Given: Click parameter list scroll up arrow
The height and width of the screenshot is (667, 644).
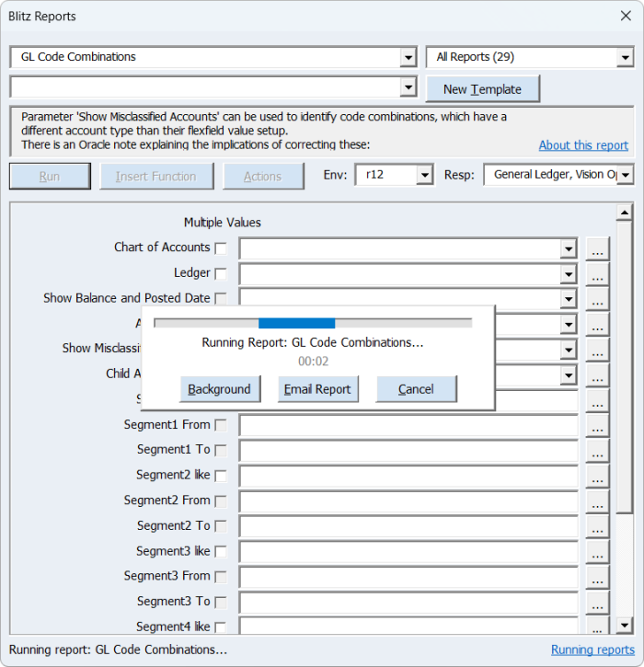Looking at the screenshot, I should pos(624,213).
